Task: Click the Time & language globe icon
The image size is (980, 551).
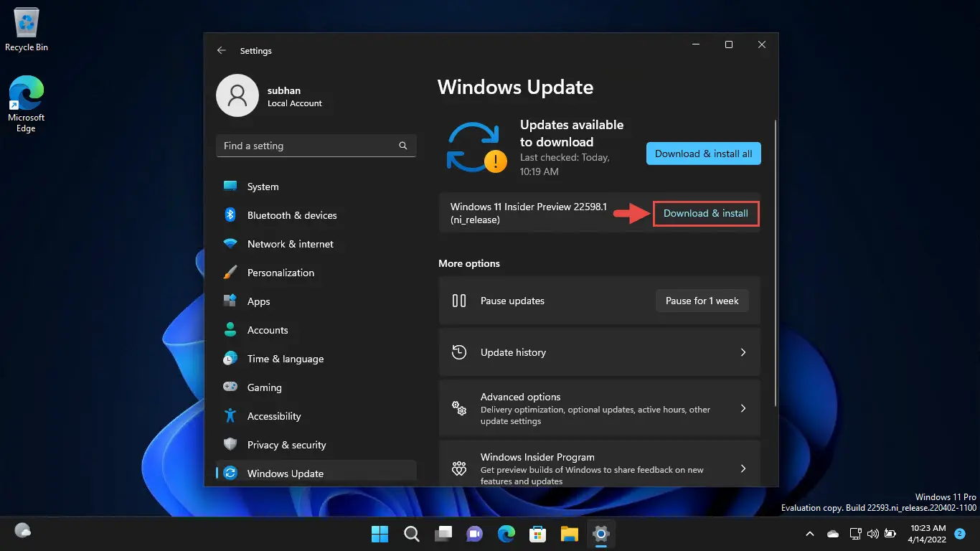Action: tap(230, 359)
